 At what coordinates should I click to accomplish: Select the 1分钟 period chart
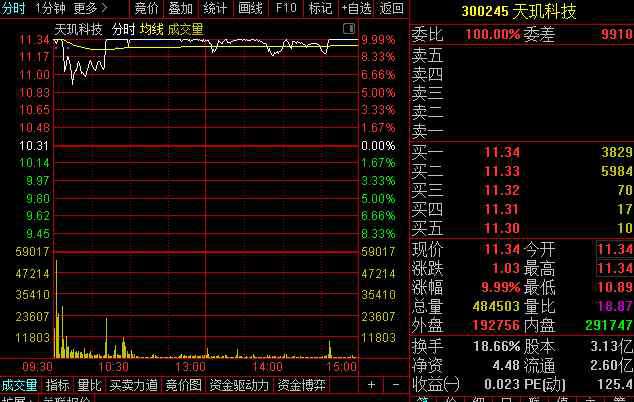tap(50, 8)
